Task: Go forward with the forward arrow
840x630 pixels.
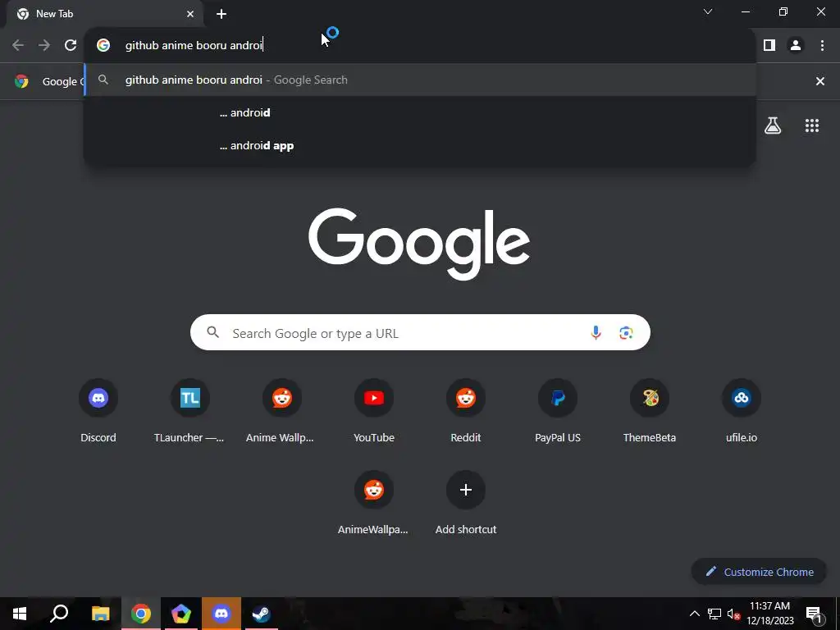Action: coord(44,46)
